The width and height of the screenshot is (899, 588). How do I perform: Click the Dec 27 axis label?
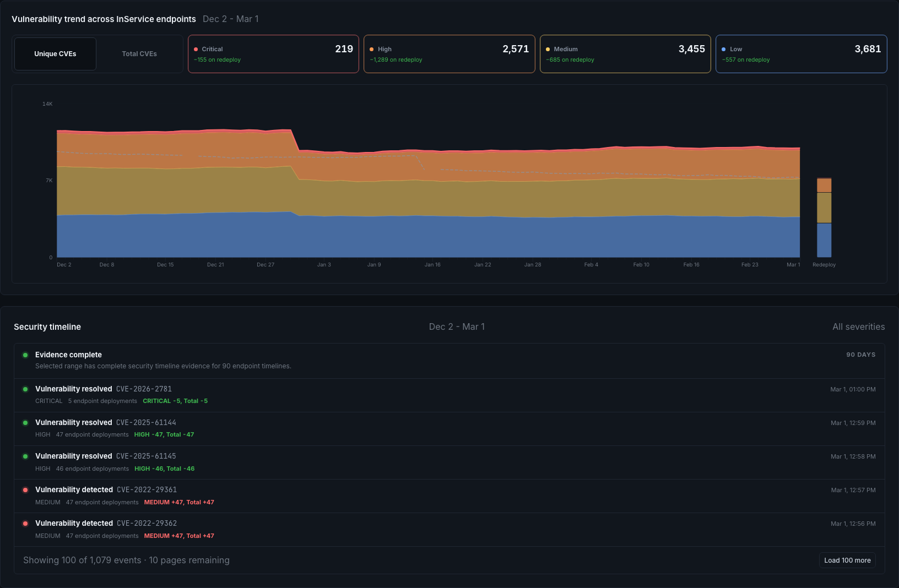click(266, 265)
